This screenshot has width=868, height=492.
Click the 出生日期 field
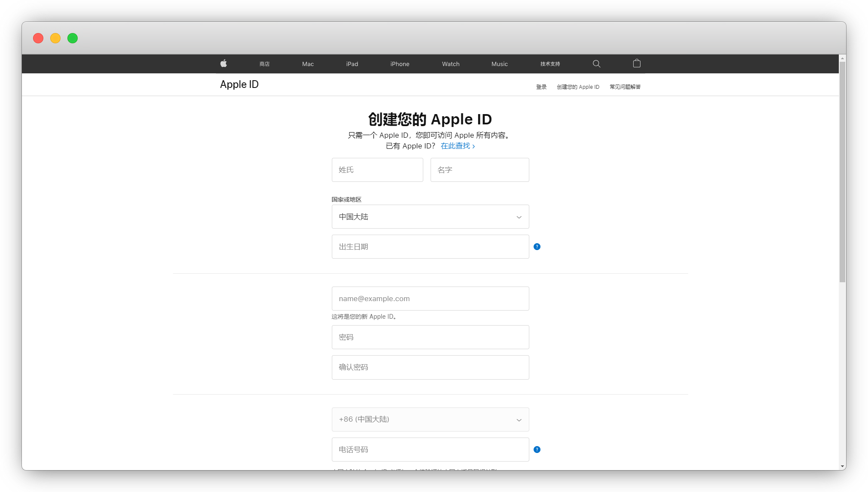pos(430,247)
